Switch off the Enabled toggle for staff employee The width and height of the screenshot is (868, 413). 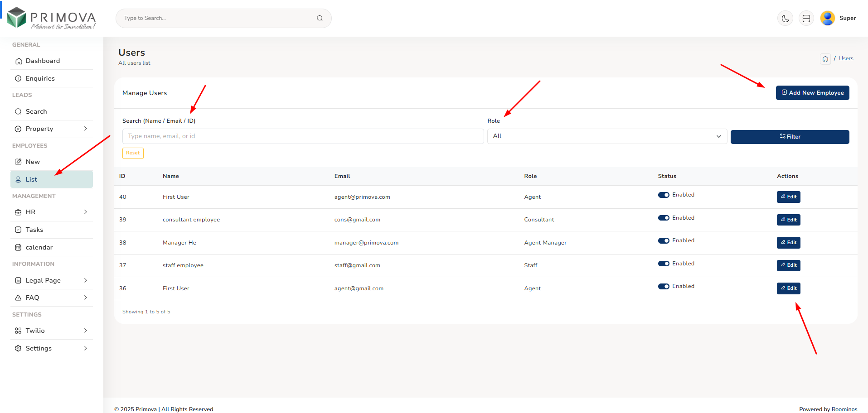(x=664, y=264)
